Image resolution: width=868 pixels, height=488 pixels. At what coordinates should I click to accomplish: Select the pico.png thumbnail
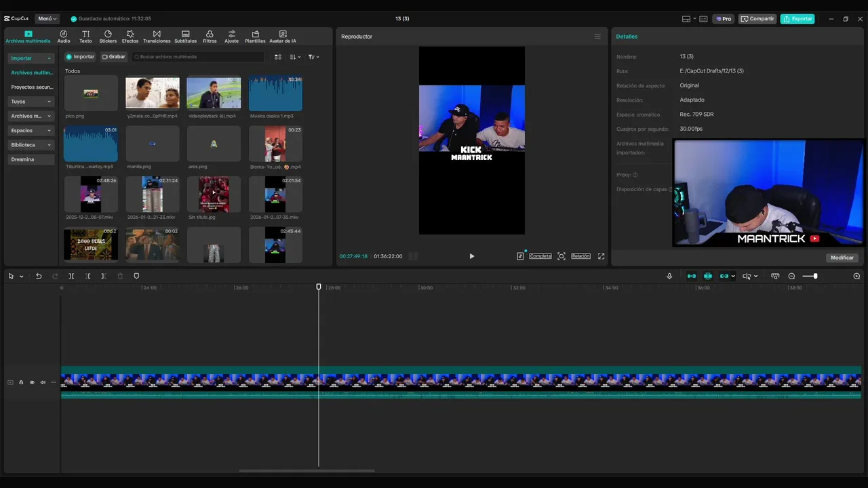click(91, 93)
